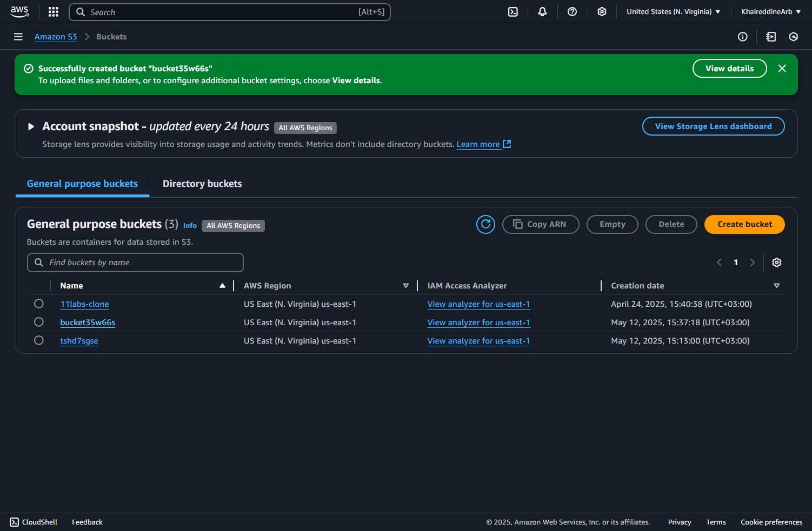812x531 pixels.
Task: Select the General purpose buckets tab
Action: point(82,184)
